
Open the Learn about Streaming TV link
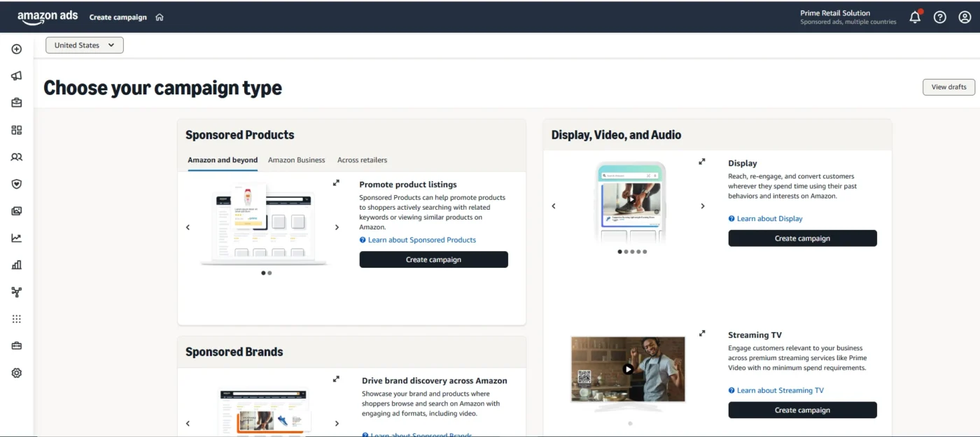point(776,391)
